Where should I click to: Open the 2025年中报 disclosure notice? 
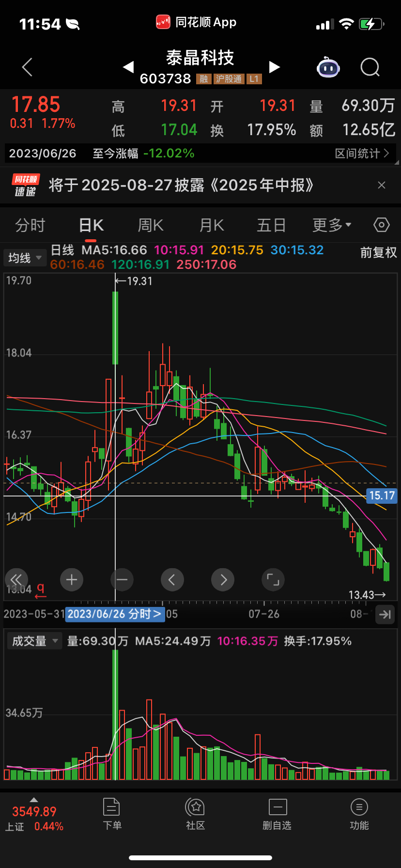pyautogui.click(x=181, y=185)
